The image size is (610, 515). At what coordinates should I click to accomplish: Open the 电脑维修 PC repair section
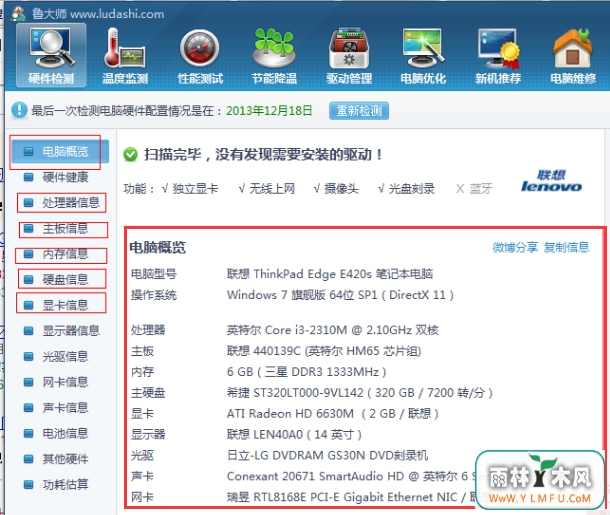[x=573, y=55]
